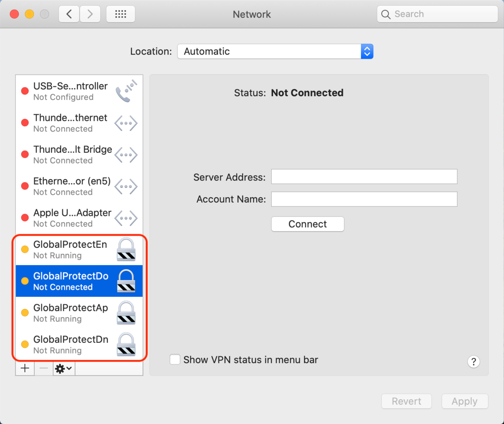Click the Location label
Image resolution: width=504 pixels, height=424 pixels.
(151, 51)
